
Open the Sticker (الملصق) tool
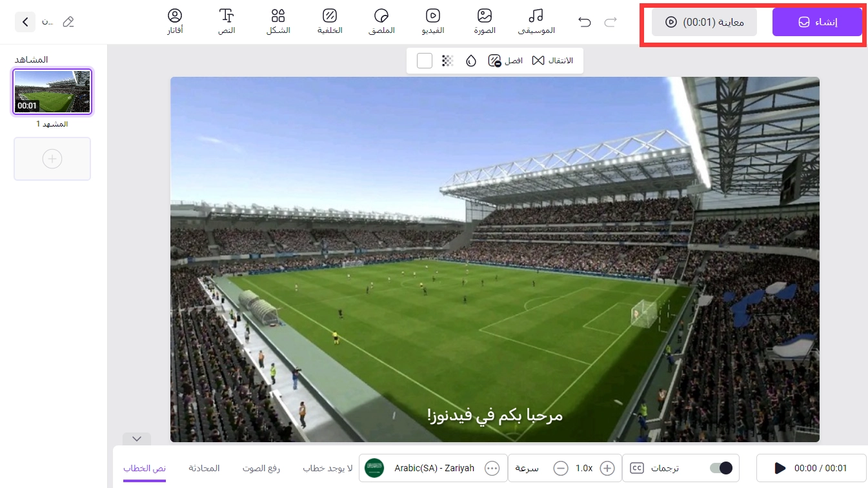[x=381, y=21]
